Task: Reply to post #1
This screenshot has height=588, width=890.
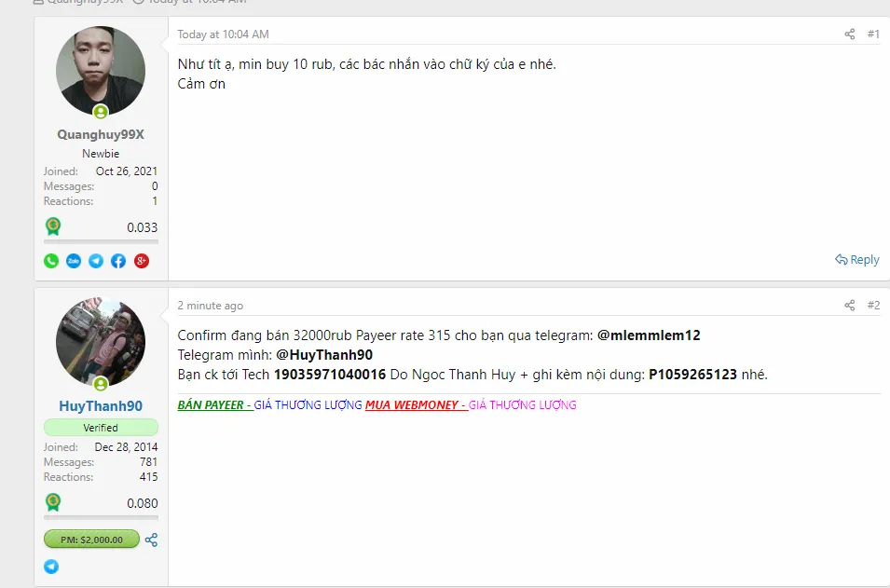Action: tap(857, 260)
